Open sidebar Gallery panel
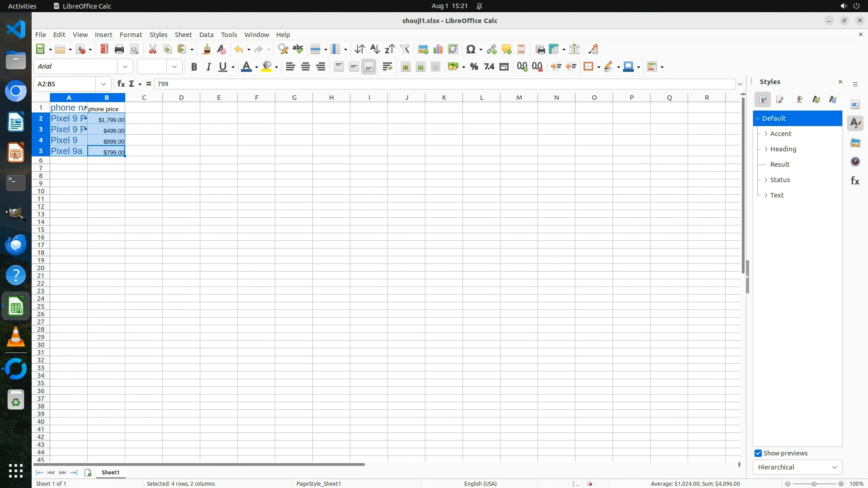The image size is (868, 488). (x=855, y=143)
